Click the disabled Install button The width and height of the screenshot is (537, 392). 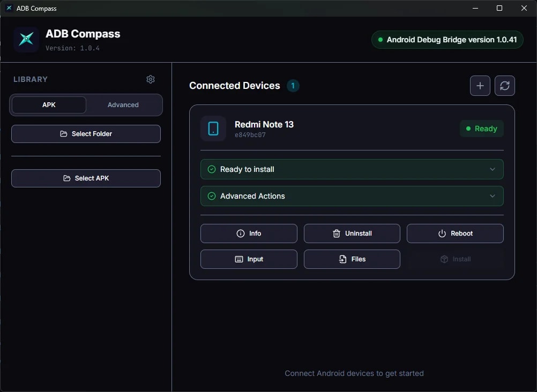(455, 259)
